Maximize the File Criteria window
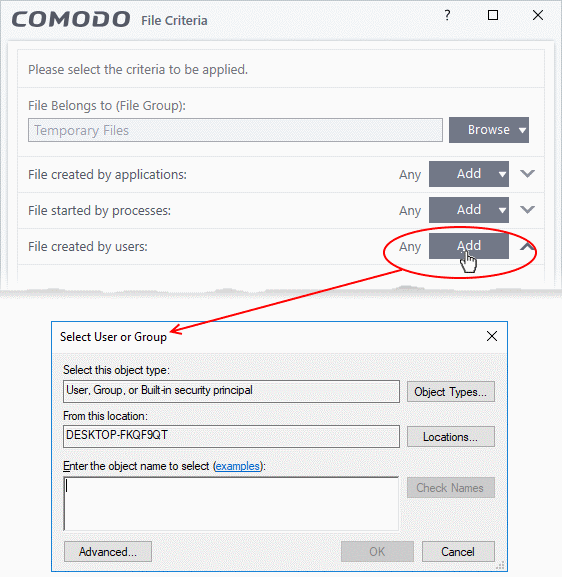 493,15
